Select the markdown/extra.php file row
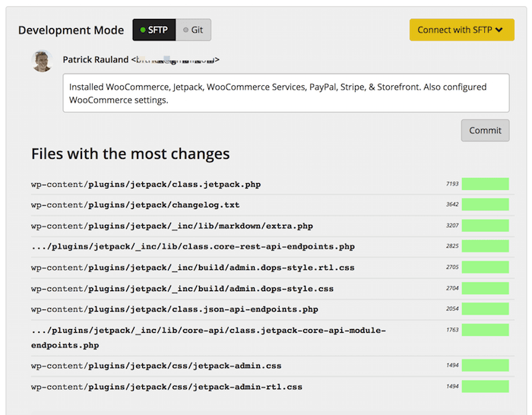Viewport: 532px width, 415px height. 273,226
